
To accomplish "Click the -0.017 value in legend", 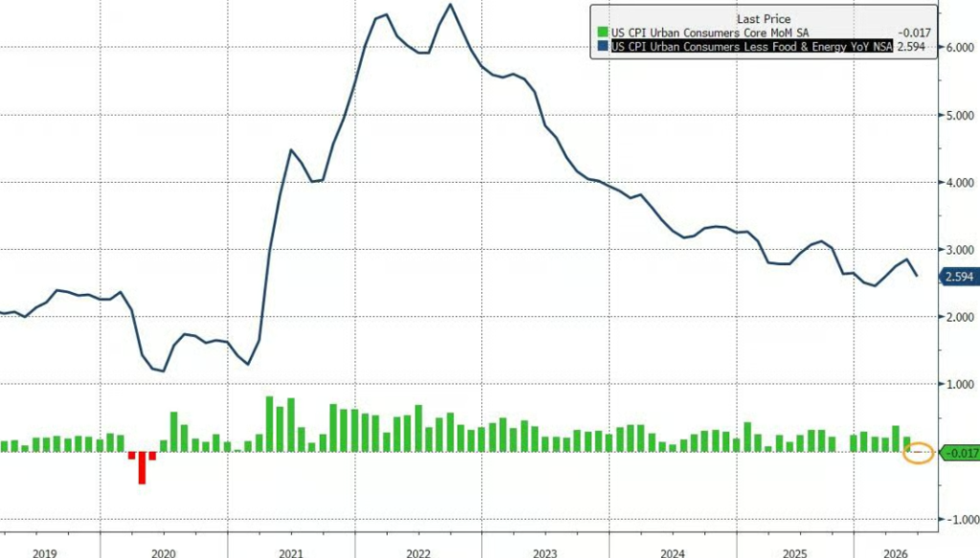I will pyautogui.click(x=914, y=33).
